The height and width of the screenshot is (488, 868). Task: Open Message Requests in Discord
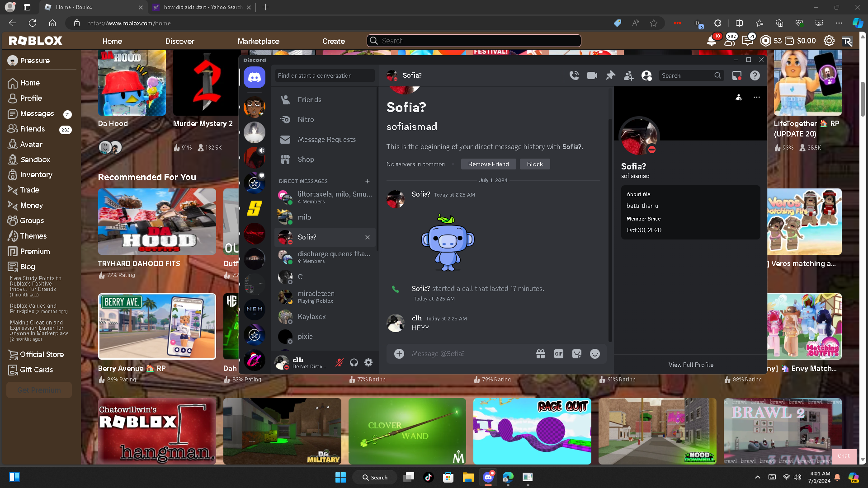tap(325, 140)
